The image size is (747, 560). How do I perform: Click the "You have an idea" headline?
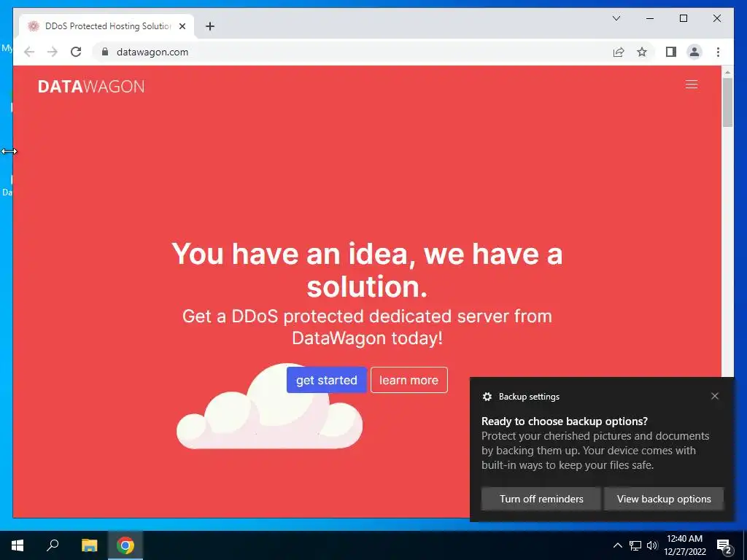pos(367,270)
